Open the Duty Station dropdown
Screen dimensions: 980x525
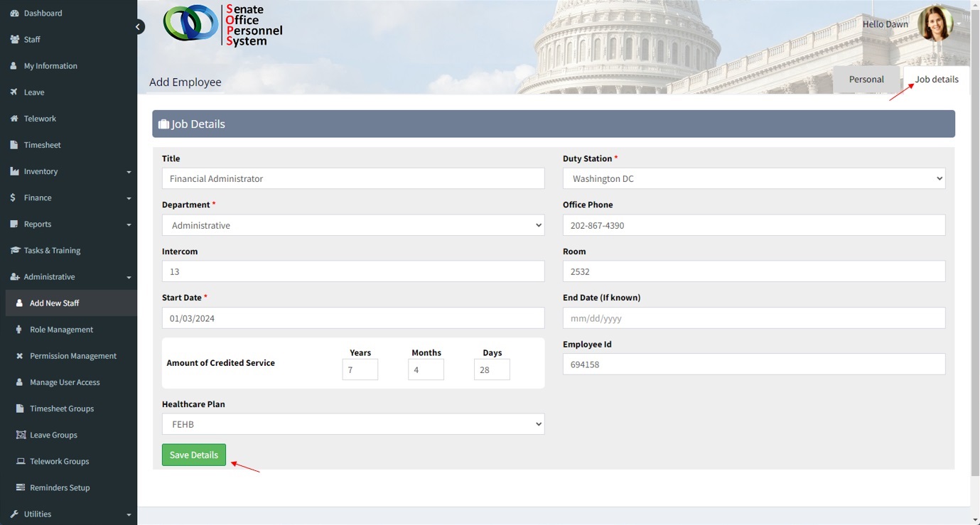pyautogui.click(x=753, y=179)
